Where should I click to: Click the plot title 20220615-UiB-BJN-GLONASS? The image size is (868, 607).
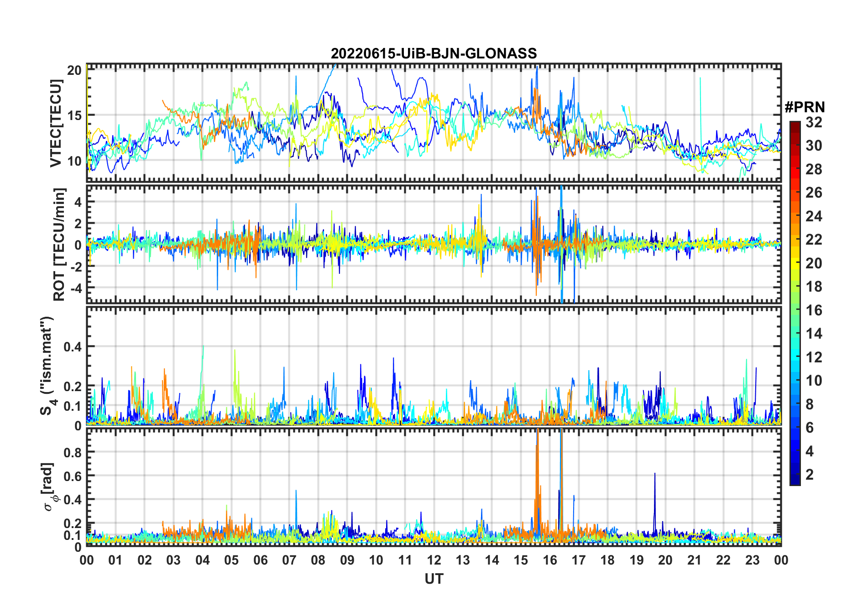click(434, 53)
